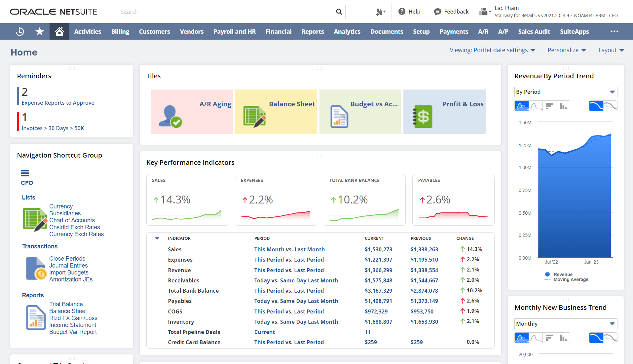The width and height of the screenshot is (633, 364).
Task: Click the Oracle NetSuite logo
Action: (x=54, y=12)
